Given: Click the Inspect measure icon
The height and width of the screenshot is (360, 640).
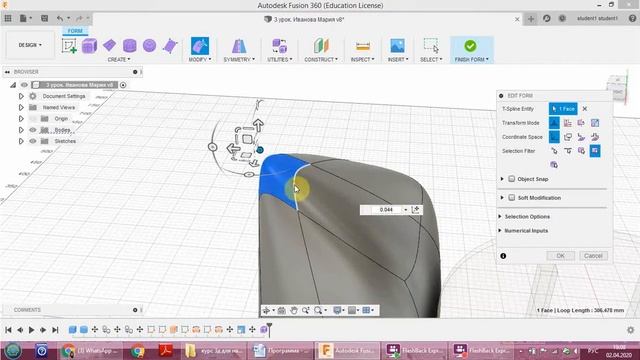Looking at the screenshot, I should tap(362, 46).
